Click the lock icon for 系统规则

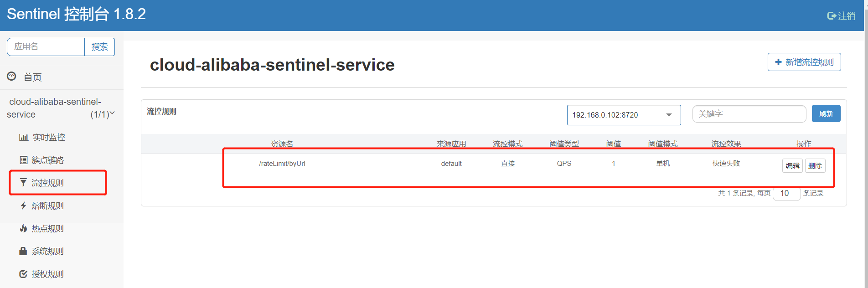23,251
